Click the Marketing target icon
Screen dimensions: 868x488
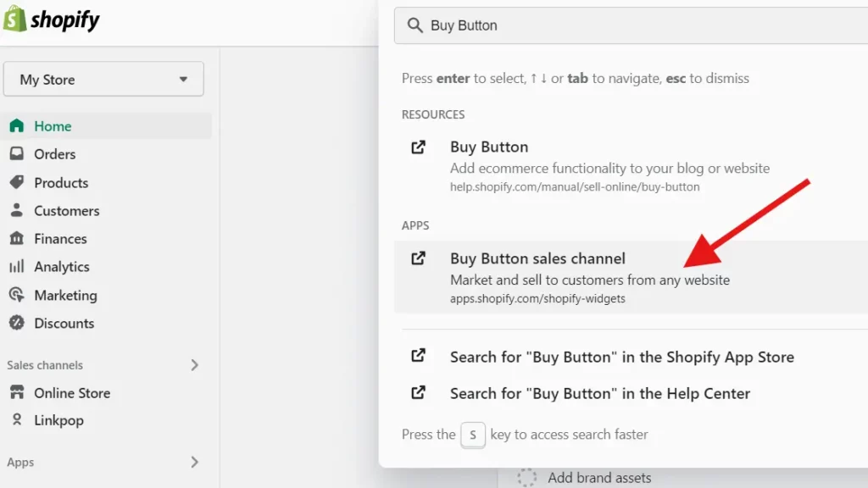click(x=17, y=294)
